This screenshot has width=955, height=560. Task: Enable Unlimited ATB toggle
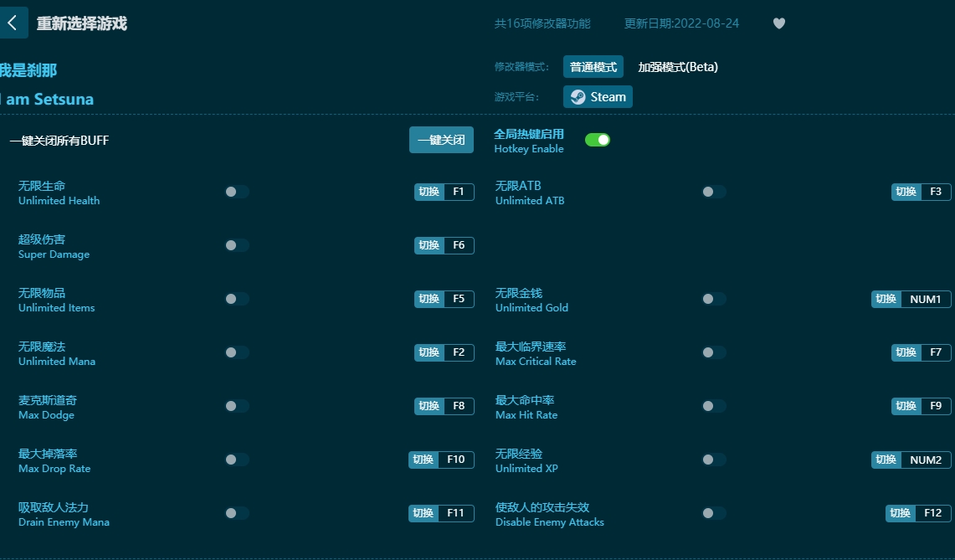point(714,192)
